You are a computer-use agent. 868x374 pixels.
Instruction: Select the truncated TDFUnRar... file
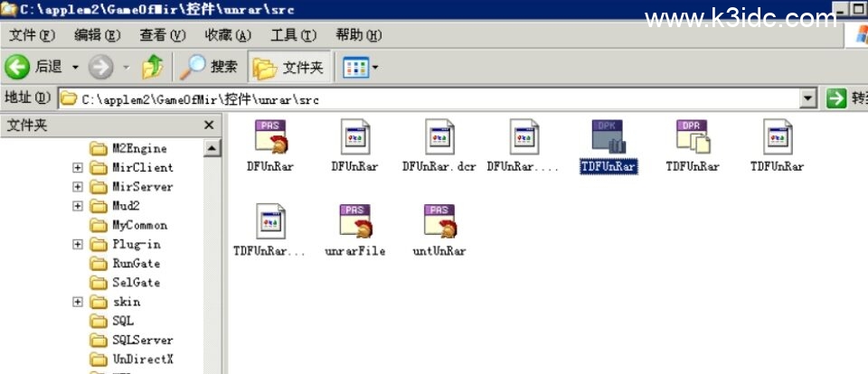click(270, 230)
